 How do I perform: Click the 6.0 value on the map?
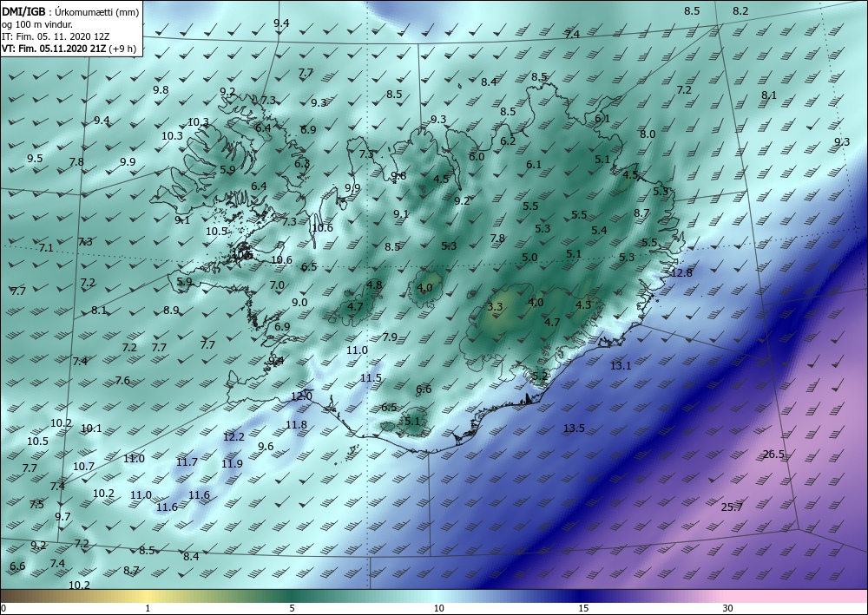coord(477,156)
